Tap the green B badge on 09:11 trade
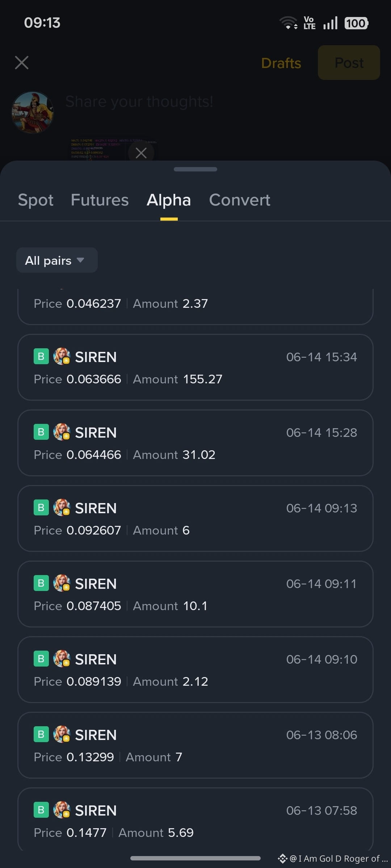 [41, 583]
